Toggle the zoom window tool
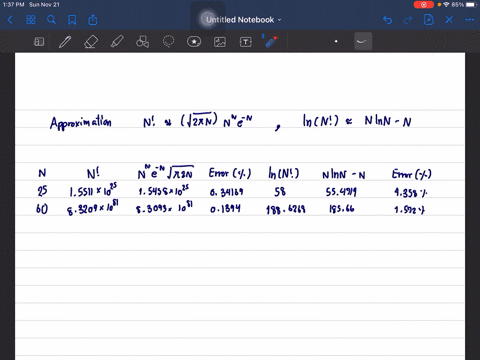 (39, 42)
